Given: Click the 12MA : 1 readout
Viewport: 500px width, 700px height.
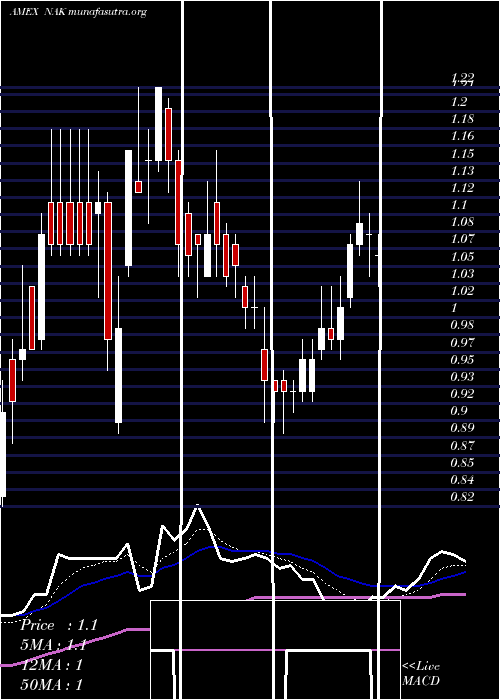Looking at the screenshot, I should pos(51,665).
